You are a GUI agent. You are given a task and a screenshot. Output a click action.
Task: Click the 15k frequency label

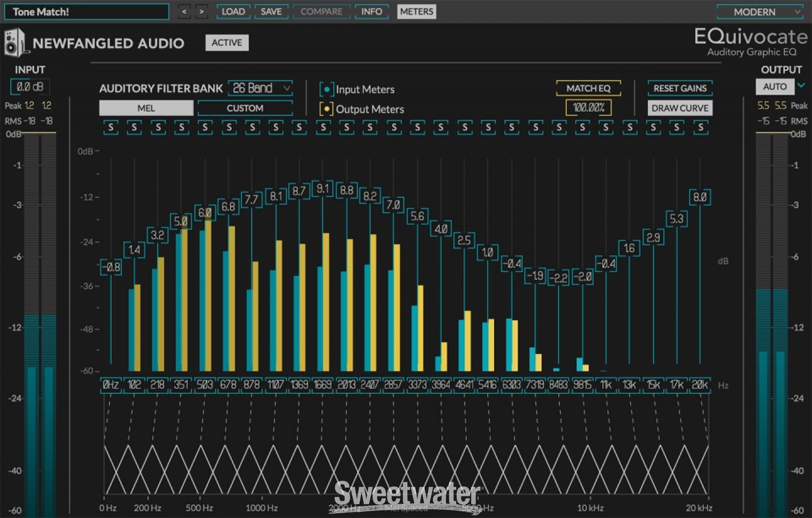click(x=653, y=385)
